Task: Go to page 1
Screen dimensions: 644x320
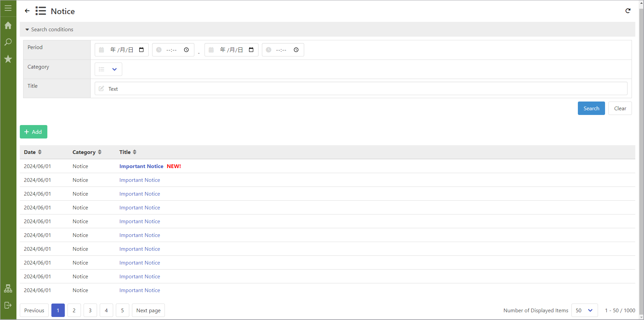Action: click(x=58, y=310)
